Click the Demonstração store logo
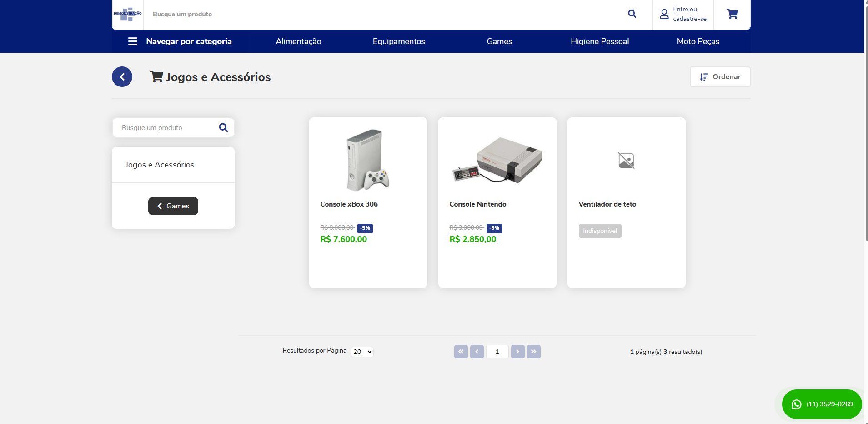Image resolution: width=868 pixels, height=424 pixels. point(128,14)
